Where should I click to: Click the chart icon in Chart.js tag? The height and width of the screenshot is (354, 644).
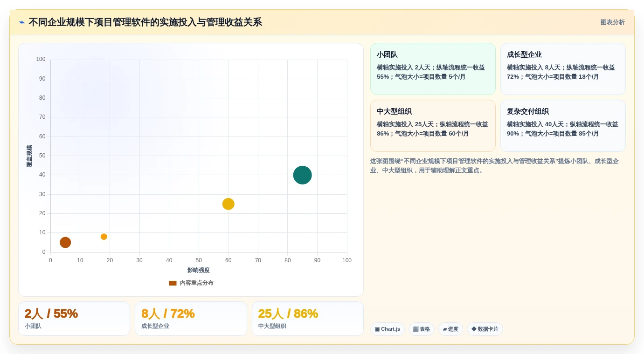click(377, 329)
